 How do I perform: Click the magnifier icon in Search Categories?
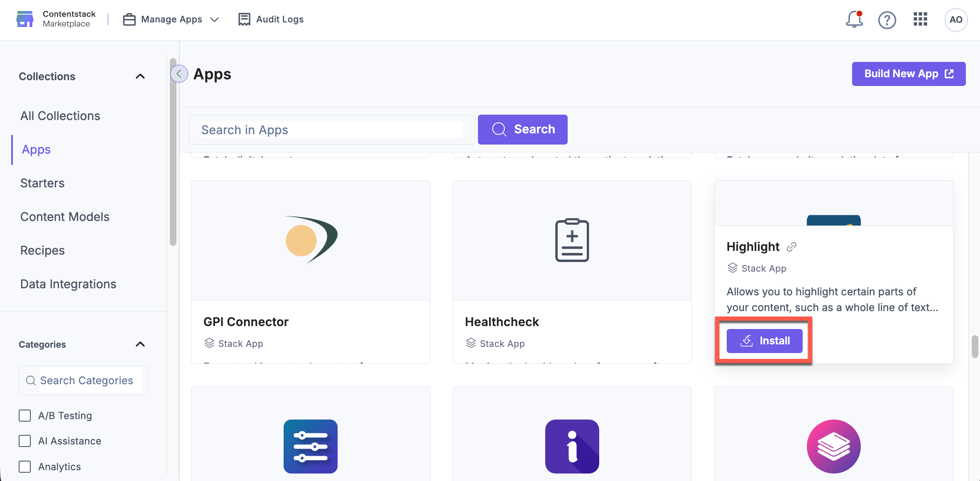tap(31, 380)
